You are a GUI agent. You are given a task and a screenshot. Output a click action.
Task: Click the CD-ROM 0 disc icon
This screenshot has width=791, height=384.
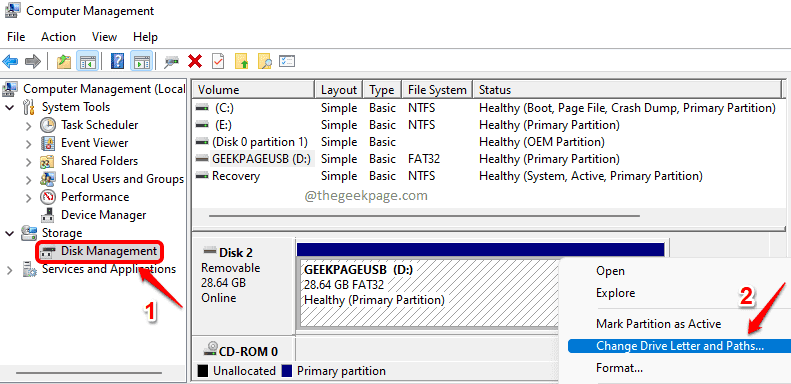click(x=211, y=348)
